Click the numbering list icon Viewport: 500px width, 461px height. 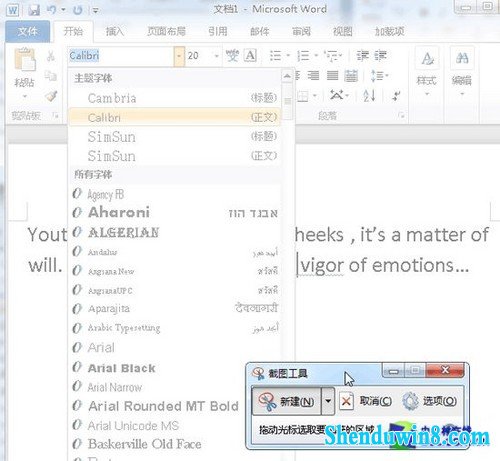303,56
